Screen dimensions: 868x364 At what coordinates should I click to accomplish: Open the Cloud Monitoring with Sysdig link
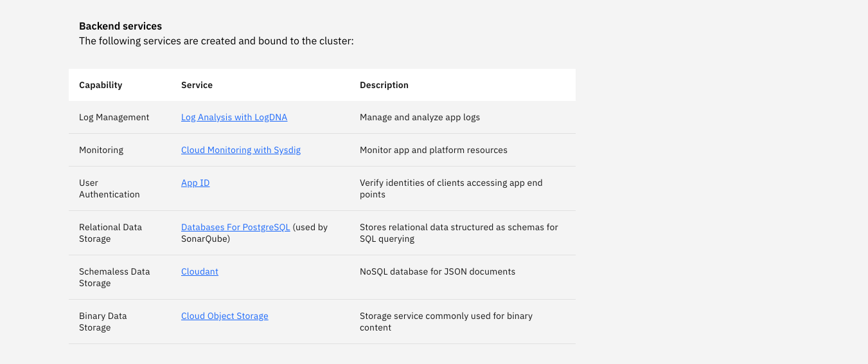click(241, 150)
